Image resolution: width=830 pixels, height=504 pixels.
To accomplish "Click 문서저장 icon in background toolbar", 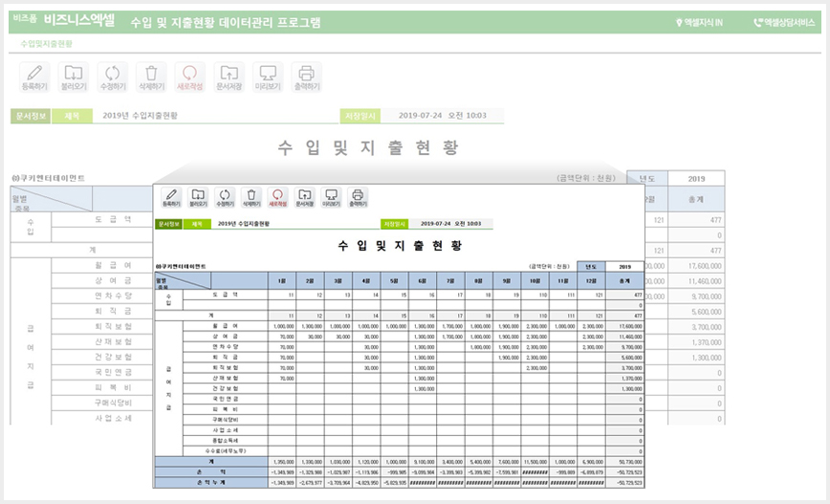I will (x=229, y=77).
